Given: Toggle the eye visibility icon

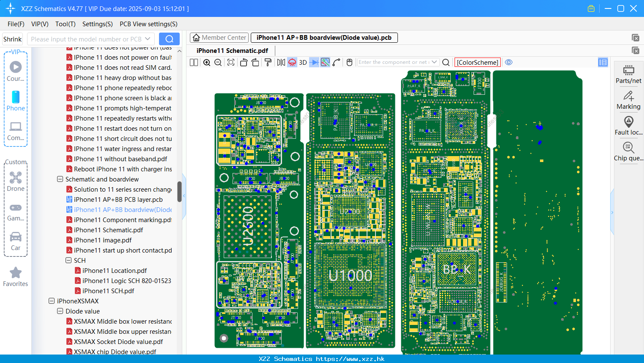Looking at the screenshot, I should [x=509, y=62].
